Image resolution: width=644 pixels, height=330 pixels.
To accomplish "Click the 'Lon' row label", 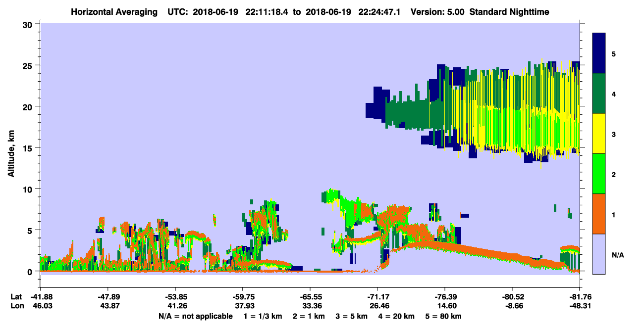I will 16,306.
